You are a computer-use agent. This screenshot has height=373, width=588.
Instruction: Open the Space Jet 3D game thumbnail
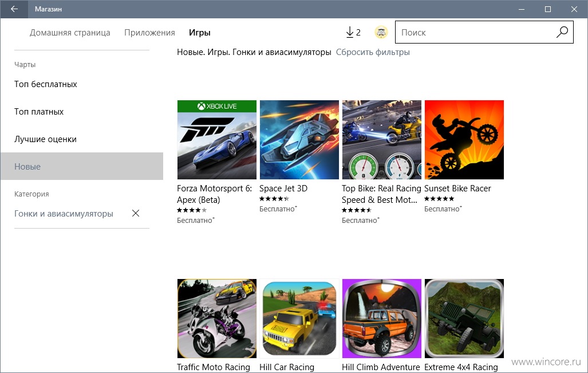tap(299, 140)
